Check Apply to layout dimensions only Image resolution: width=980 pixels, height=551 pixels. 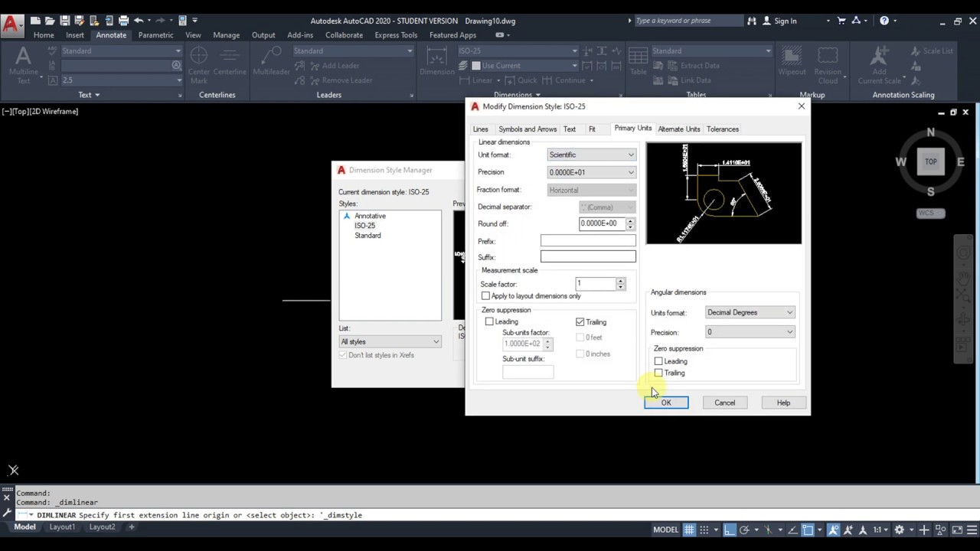485,296
